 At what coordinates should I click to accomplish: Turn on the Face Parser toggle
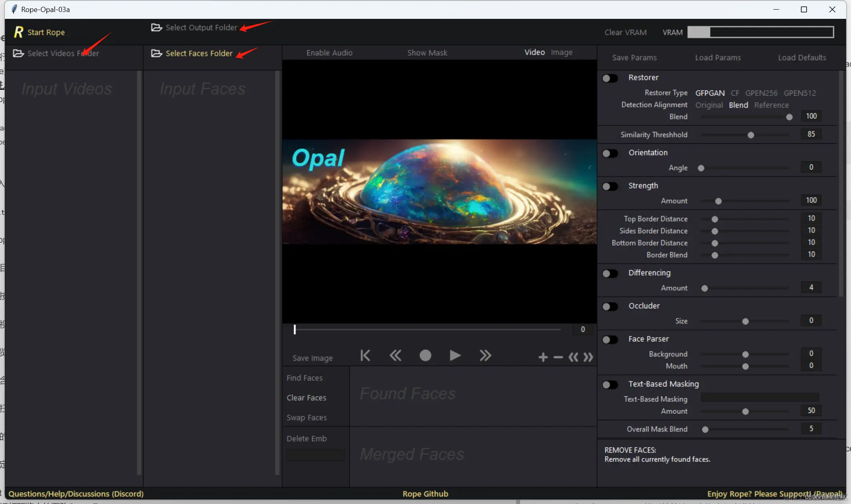(610, 340)
